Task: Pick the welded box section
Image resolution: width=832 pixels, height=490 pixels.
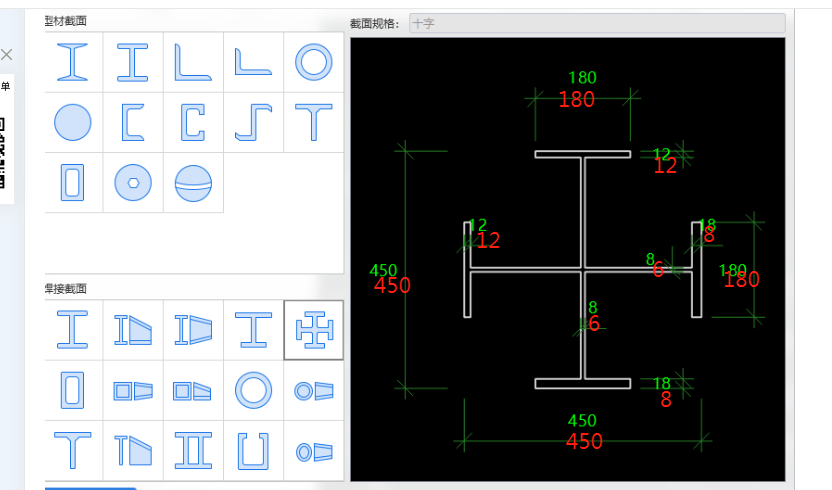Action: [x=73, y=390]
